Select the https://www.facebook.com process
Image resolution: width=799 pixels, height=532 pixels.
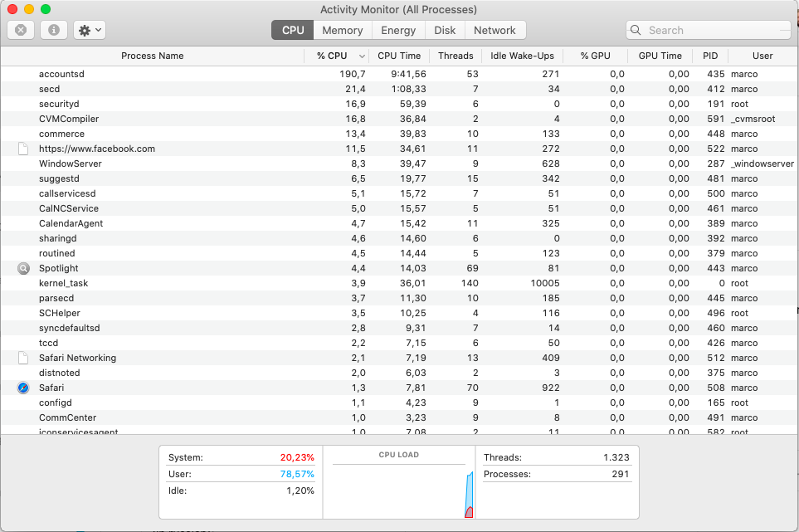click(399, 149)
